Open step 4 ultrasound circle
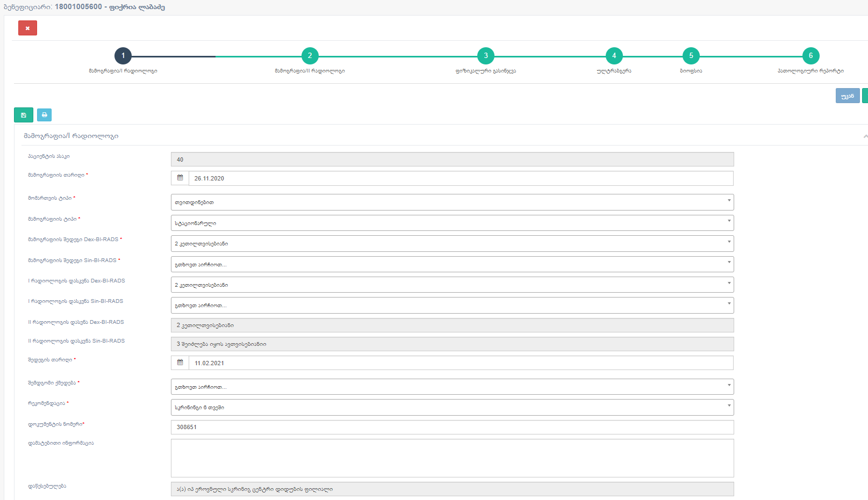This screenshot has height=500, width=868. coord(614,56)
